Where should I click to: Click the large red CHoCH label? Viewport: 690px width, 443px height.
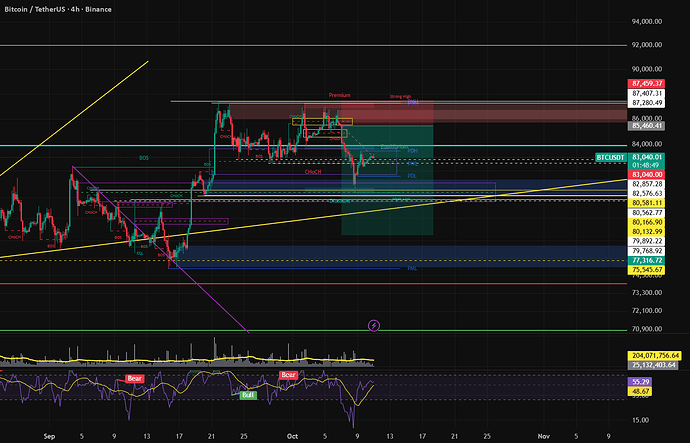click(313, 172)
